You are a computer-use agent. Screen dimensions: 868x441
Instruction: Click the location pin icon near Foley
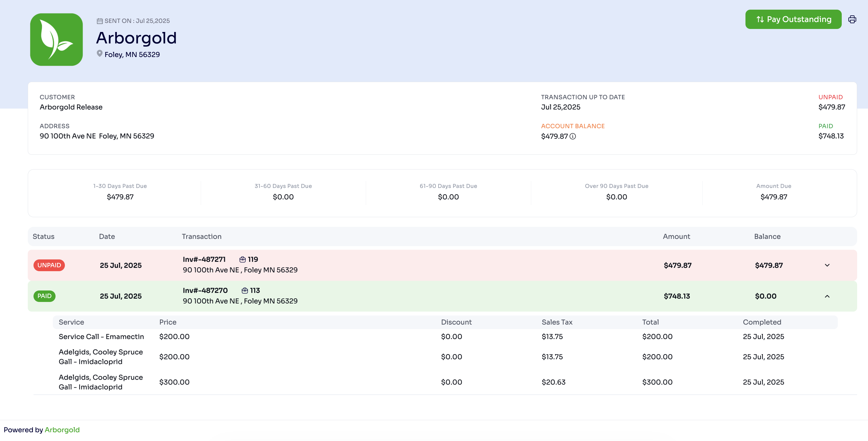tap(100, 54)
